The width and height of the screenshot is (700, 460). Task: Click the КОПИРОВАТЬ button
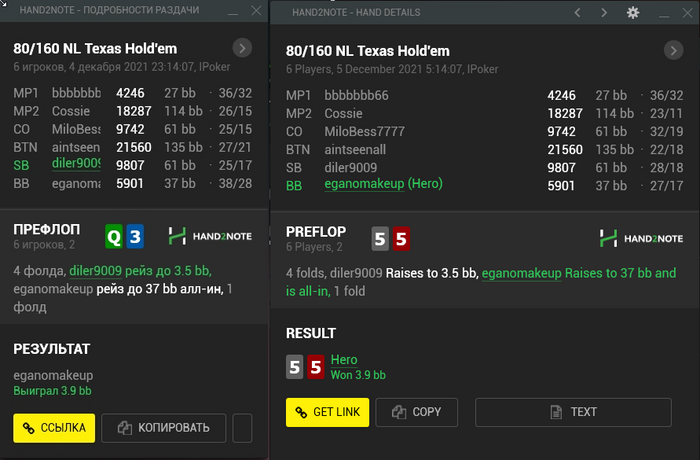click(163, 428)
